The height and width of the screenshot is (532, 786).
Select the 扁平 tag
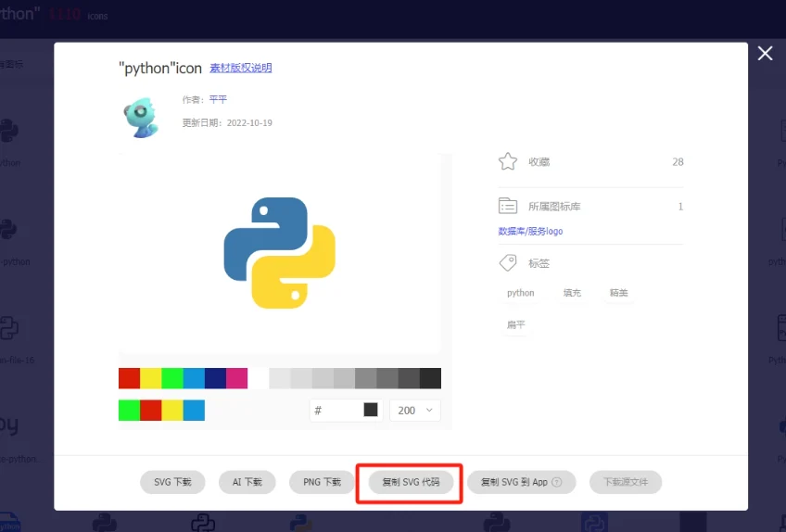[x=515, y=324]
